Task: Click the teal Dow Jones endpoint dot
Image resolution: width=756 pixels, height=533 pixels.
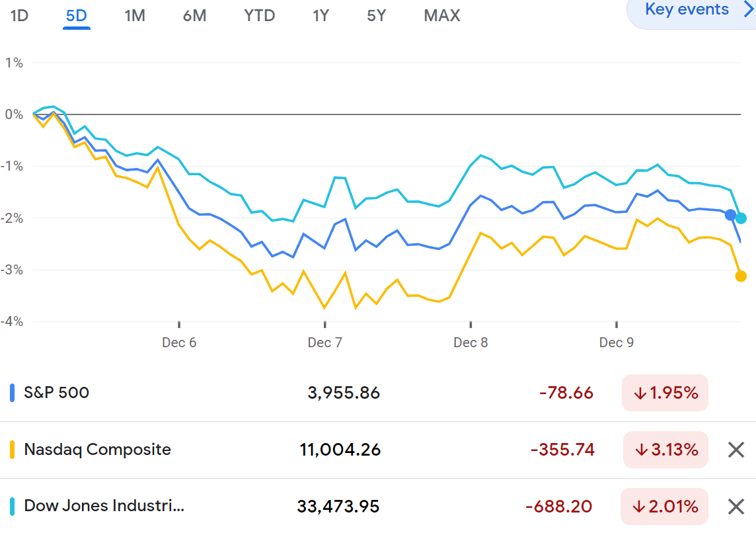Action: (x=741, y=218)
